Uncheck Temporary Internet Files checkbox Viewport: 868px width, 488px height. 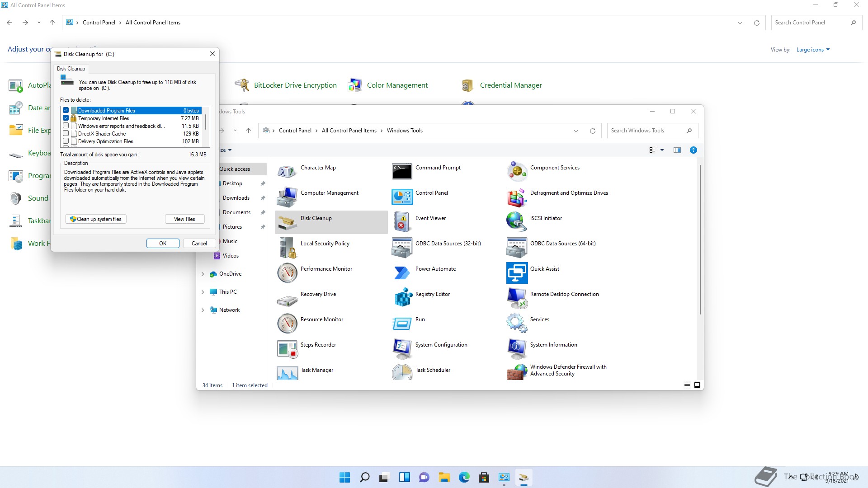tap(66, 118)
